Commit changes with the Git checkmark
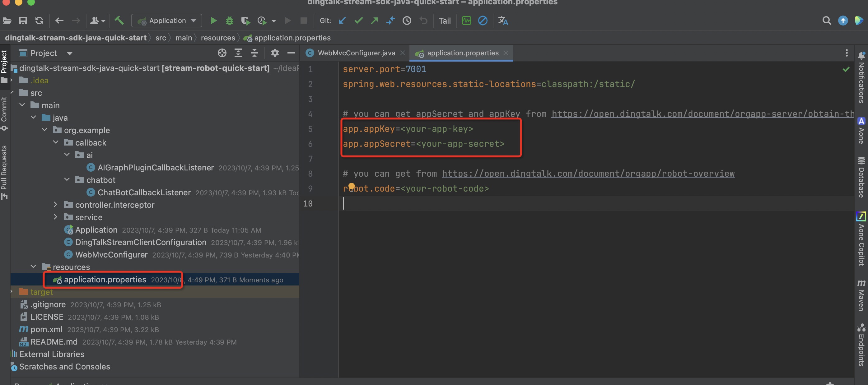Screen dimensions: 868x385 (358, 21)
